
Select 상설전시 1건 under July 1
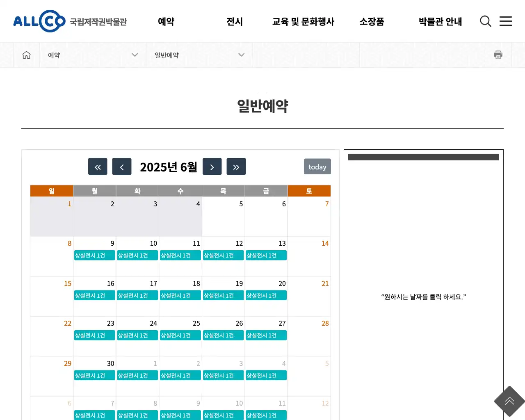(137, 376)
